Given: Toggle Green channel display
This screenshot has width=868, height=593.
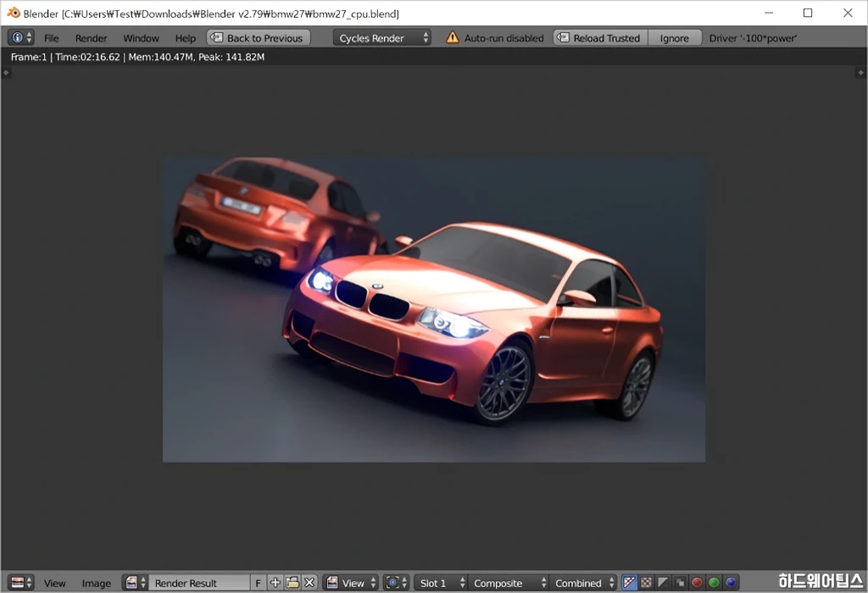Looking at the screenshot, I should pos(714,583).
